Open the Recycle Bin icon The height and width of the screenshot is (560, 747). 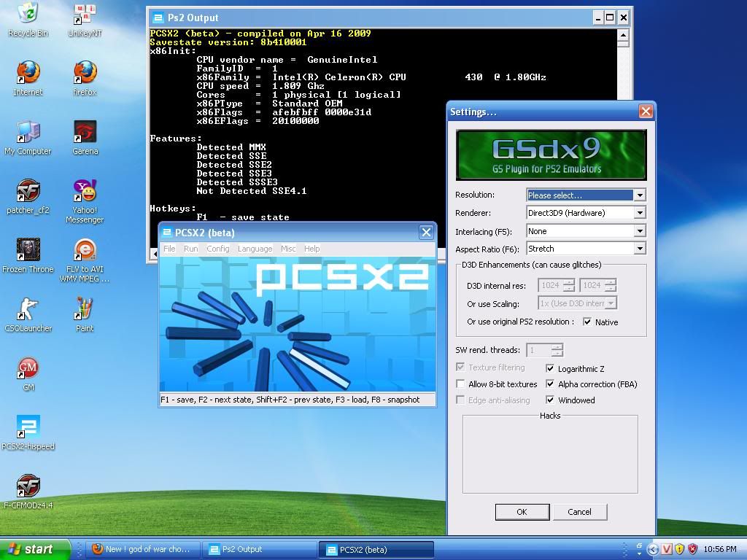[x=28, y=15]
